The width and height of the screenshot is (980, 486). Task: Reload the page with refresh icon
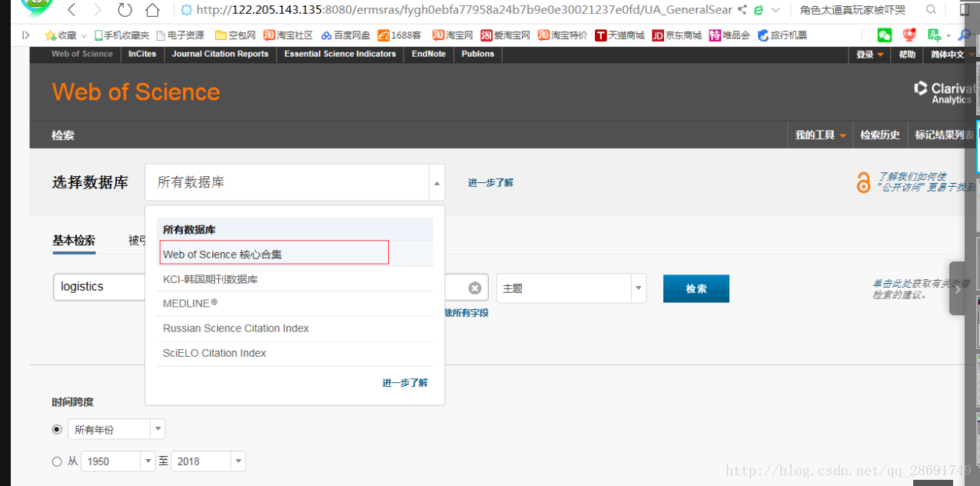pos(125,10)
